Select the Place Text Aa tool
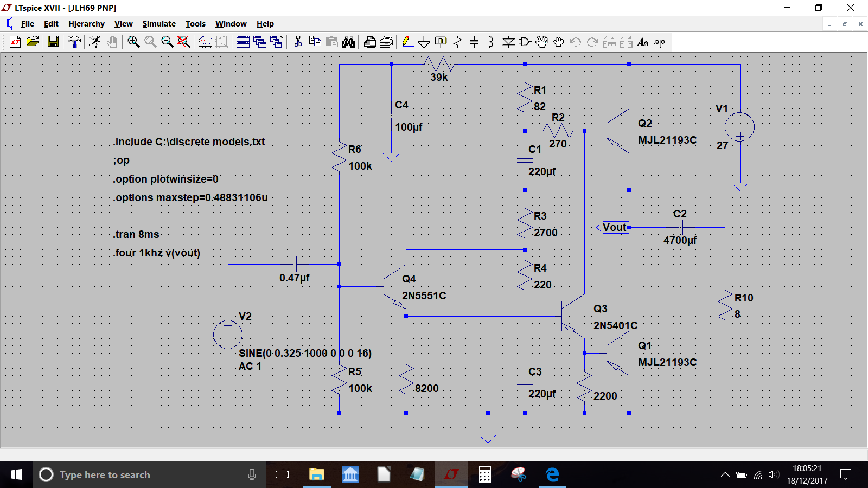Image resolution: width=868 pixels, height=488 pixels. [643, 42]
